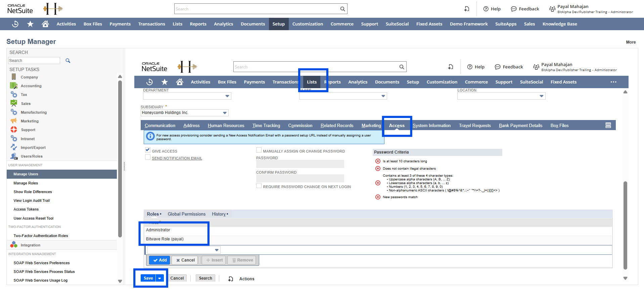Viewport: 644px width, 289px height.
Task: Click the Setup Manager Search input field
Action: [34, 61]
